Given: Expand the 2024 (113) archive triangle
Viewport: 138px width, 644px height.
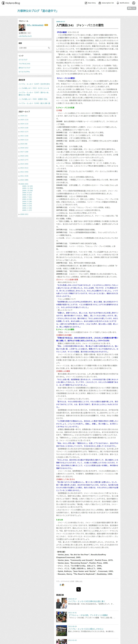Looking at the screenshot, I should coord(19,124).
